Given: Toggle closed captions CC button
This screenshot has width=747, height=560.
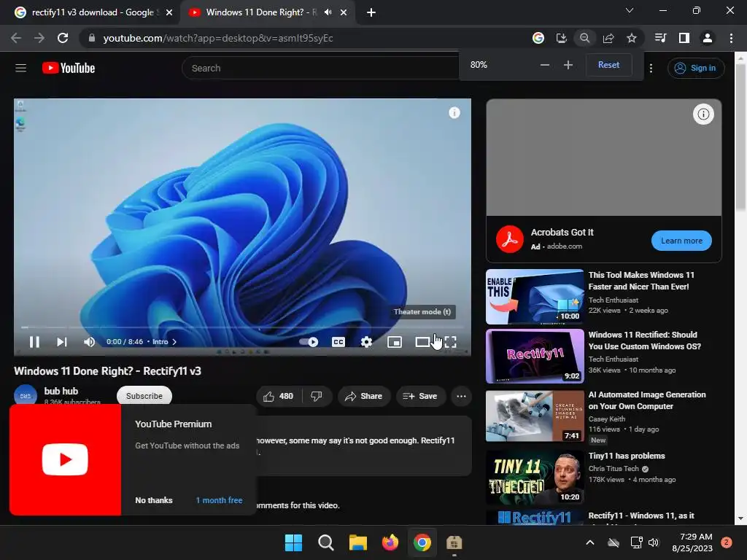Looking at the screenshot, I should 338,342.
